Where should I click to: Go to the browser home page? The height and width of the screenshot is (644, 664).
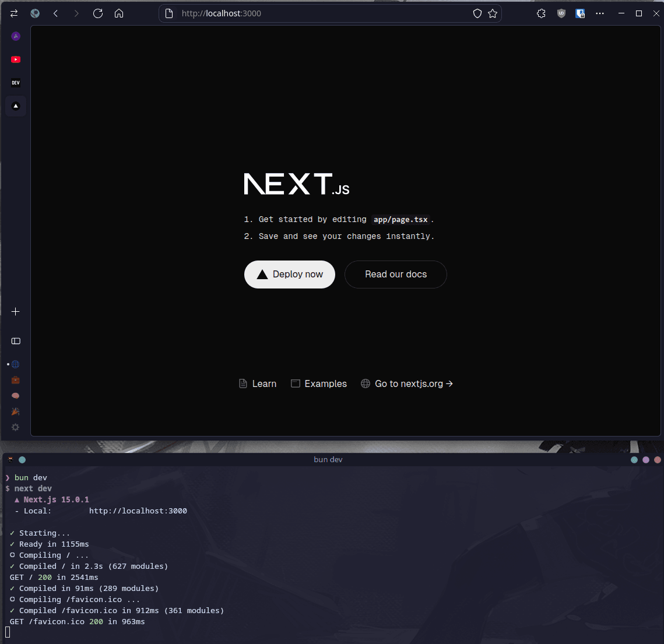click(x=119, y=13)
